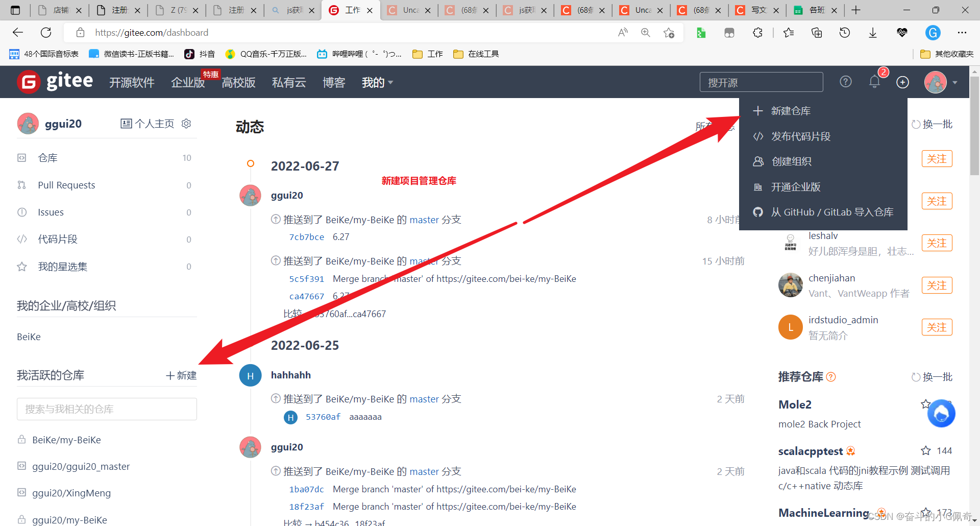
Task: Open collections icon in toolbar
Action: [x=817, y=33]
